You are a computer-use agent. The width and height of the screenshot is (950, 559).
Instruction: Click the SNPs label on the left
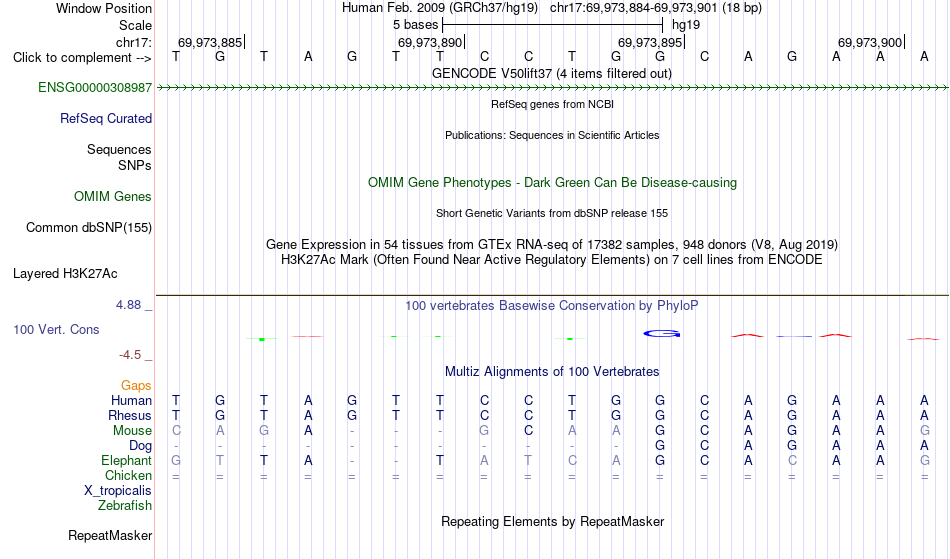tap(135, 165)
